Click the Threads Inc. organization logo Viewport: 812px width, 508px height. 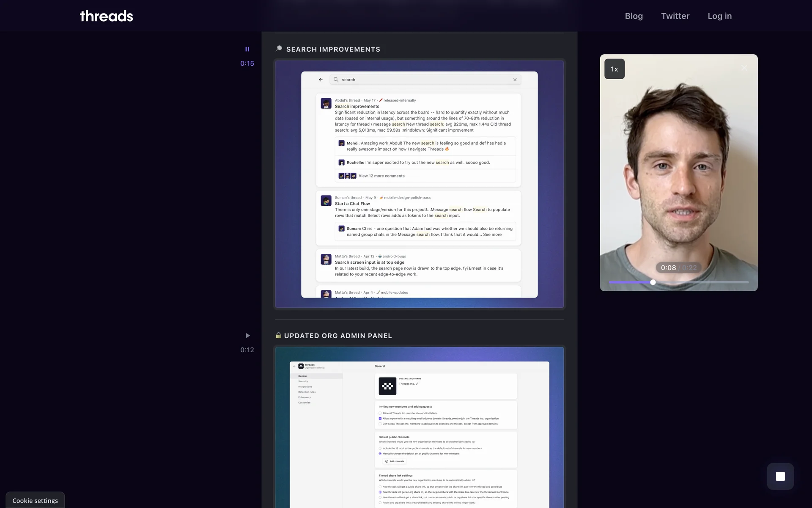[x=387, y=386]
